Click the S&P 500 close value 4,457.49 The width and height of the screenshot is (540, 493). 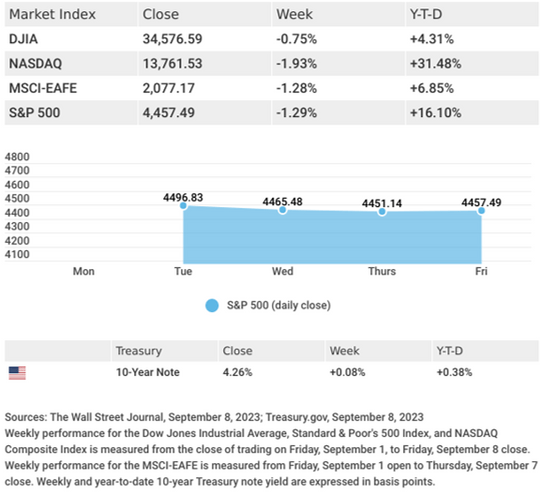[169, 113]
